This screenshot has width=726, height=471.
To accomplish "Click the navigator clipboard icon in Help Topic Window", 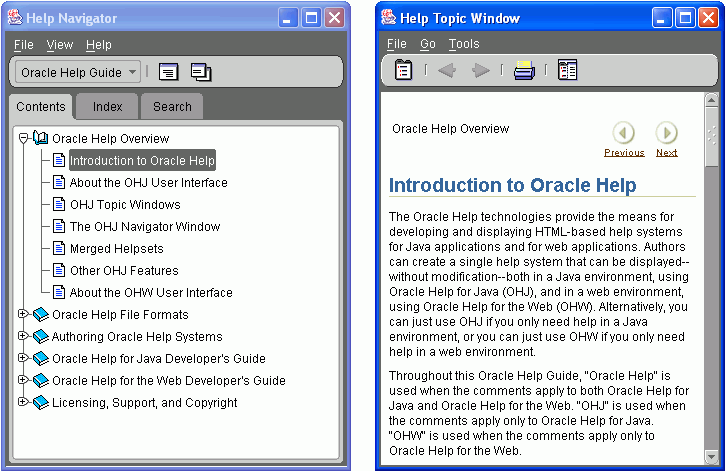I will (403, 70).
